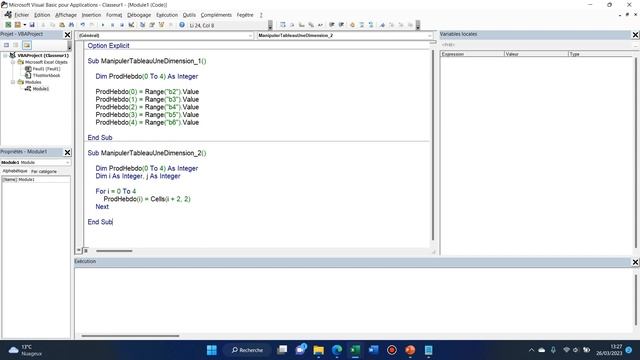
Task: Open the Débogage menu
Action: click(139, 15)
